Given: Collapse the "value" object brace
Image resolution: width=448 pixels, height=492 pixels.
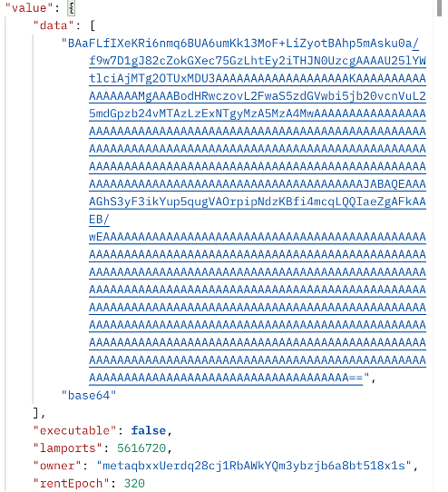Looking at the screenshot, I should pyautogui.click(x=71, y=8).
